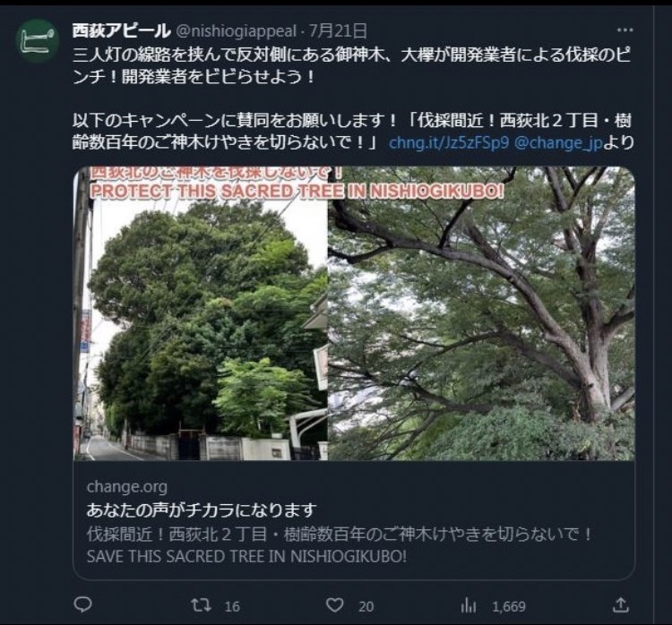672x625 pixels.
Task: Click card description SAVE THIS SACRED TREE
Action: (x=246, y=556)
